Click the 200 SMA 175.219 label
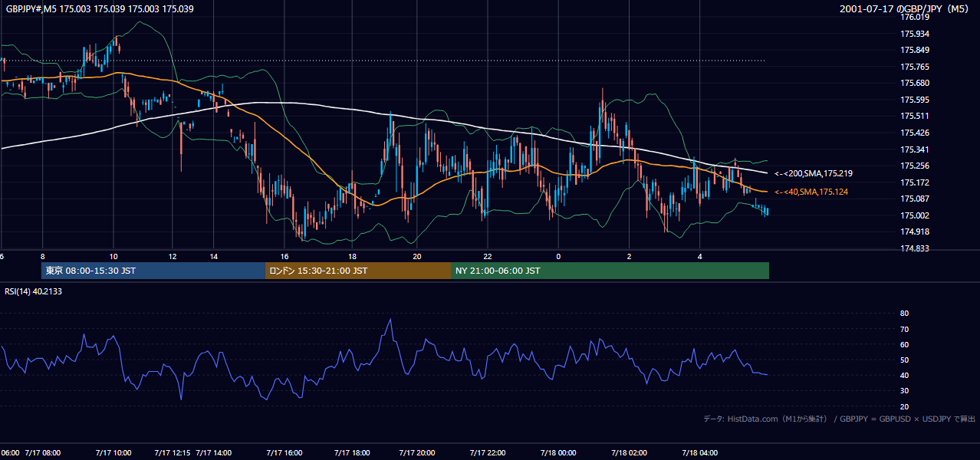The image size is (980, 460). pos(814,174)
